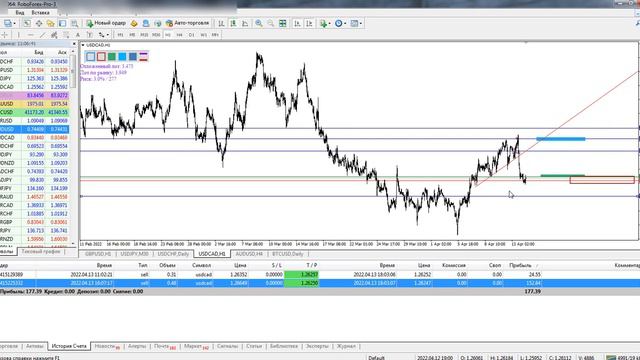The width and height of the screenshot is (640, 360).
Task: Select the 41173.20 bid green row
Action: 35,112
